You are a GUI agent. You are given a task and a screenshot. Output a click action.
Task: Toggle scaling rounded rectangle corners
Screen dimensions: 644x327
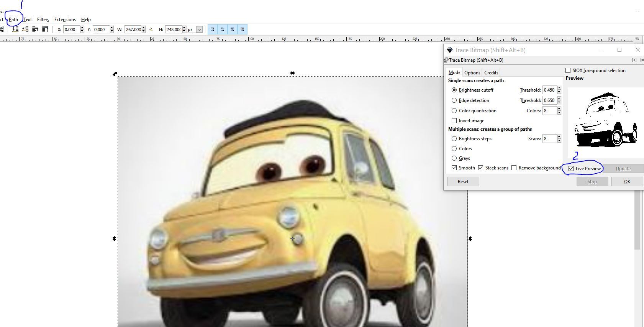223,30
